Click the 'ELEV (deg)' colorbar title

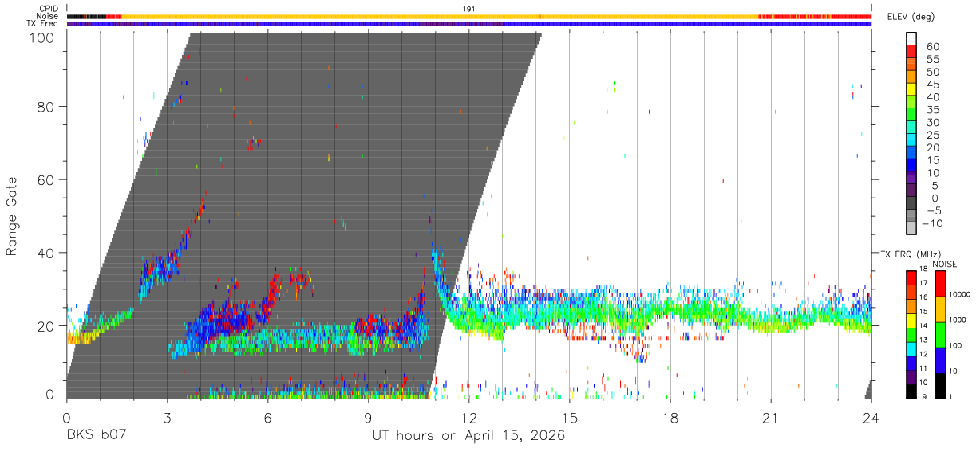911,17
